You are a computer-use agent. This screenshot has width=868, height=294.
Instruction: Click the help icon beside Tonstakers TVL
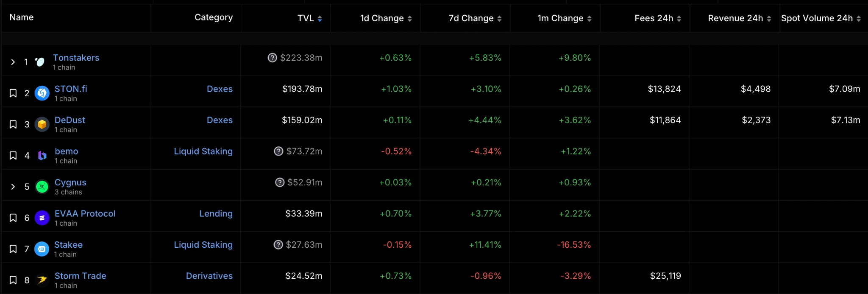click(273, 58)
